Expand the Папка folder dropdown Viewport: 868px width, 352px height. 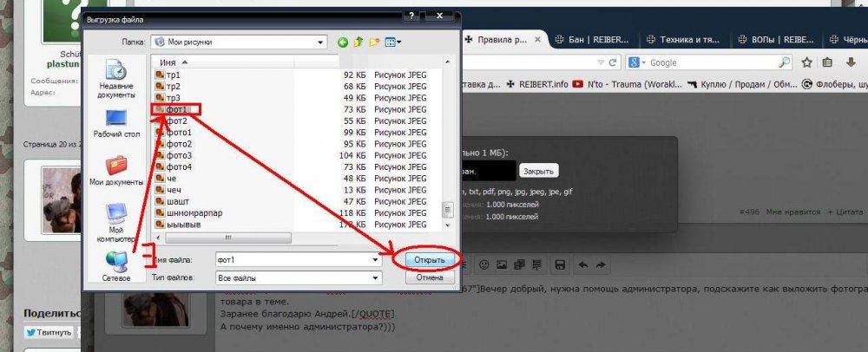(320, 42)
